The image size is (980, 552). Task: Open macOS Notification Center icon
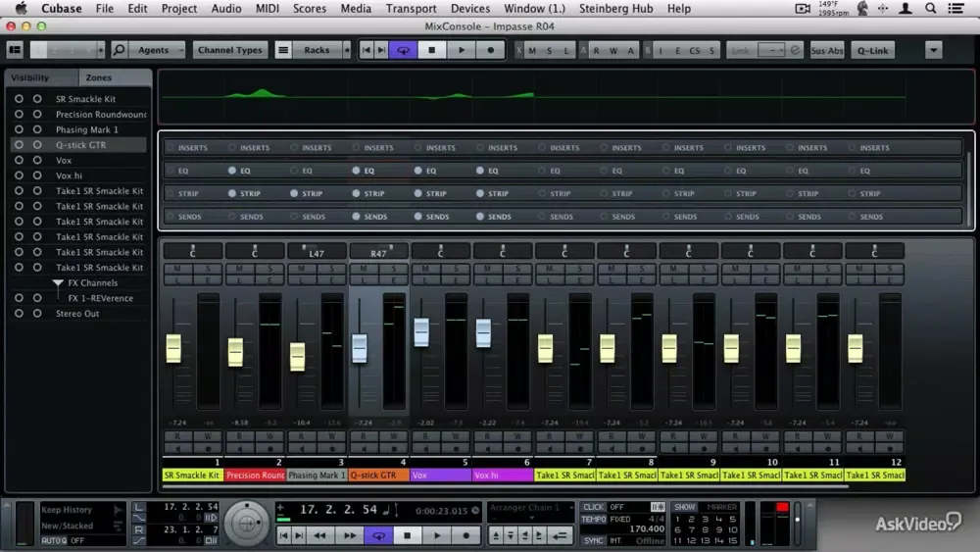pyautogui.click(x=955, y=8)
